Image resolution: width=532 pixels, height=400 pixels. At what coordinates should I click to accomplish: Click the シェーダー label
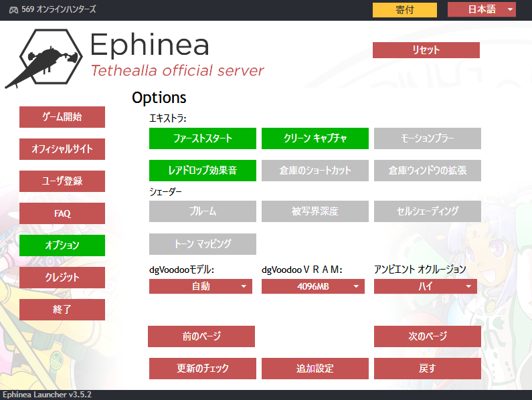(165, 192)
